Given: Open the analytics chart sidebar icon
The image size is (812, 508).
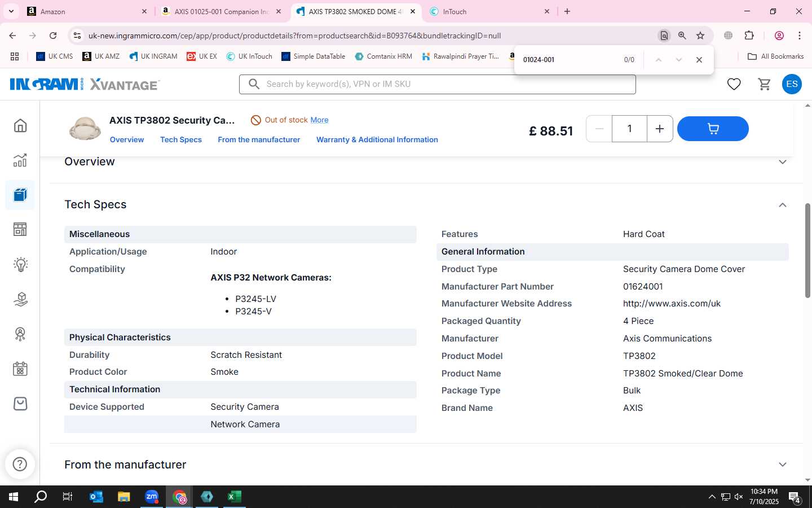Looking at the screenshot, I should pos(20,160).
